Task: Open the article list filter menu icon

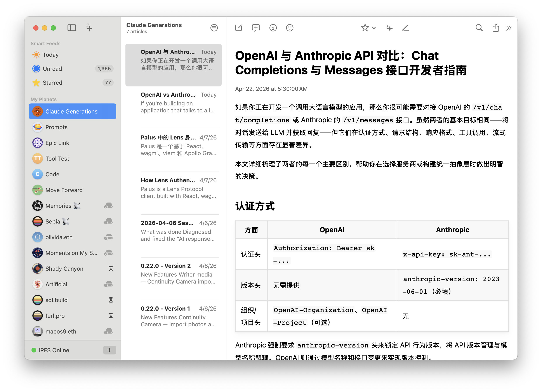Action: 214,28
